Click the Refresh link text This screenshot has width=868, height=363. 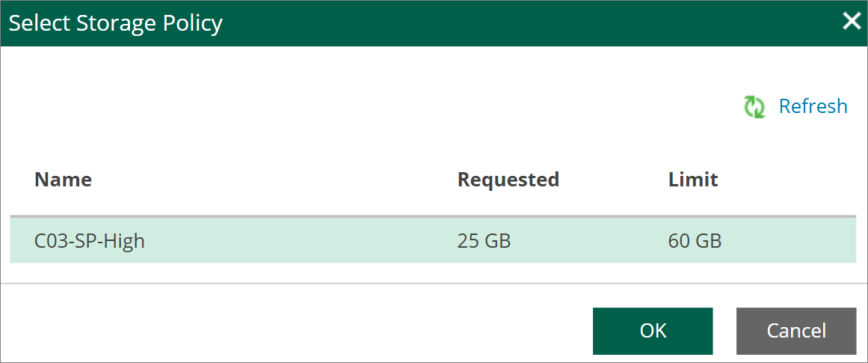coord(813,106)
